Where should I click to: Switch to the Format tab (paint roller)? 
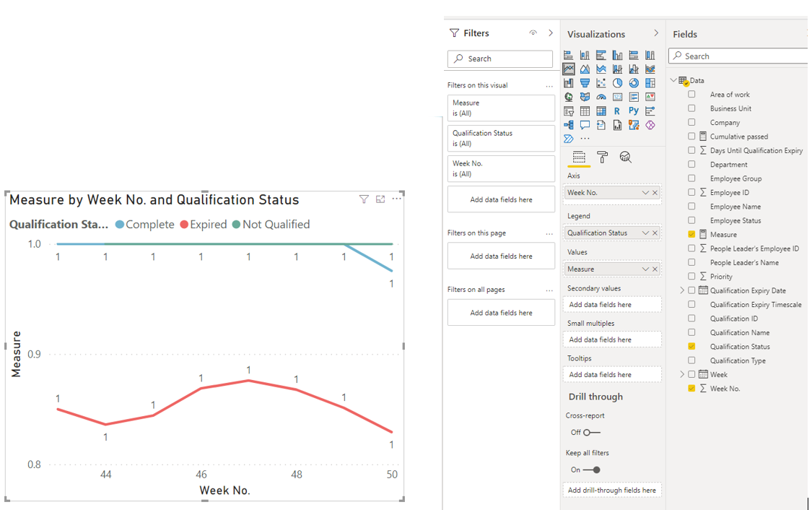[x=602, y=157]
